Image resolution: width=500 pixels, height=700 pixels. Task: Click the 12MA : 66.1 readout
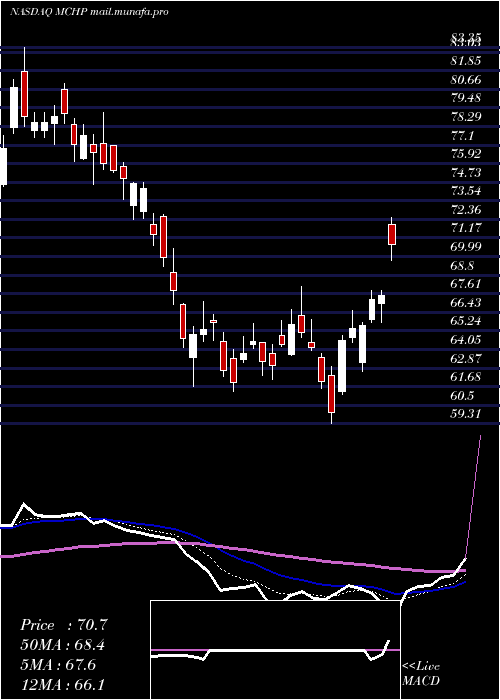pos(63,684)
